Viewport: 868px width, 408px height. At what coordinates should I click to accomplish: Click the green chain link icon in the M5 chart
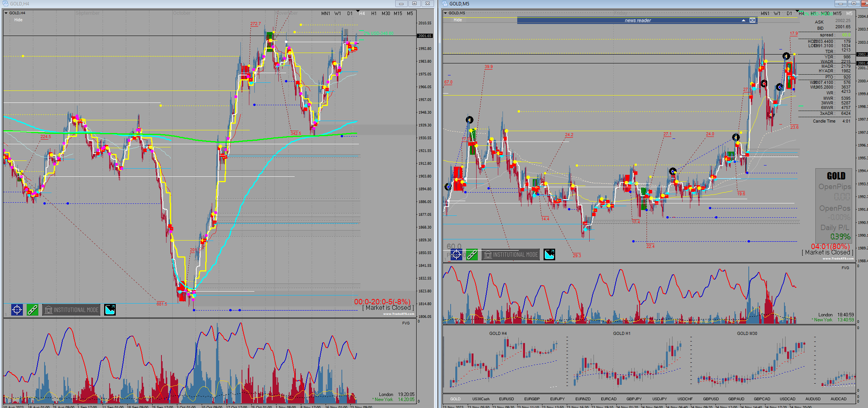[x=472, y=254]
